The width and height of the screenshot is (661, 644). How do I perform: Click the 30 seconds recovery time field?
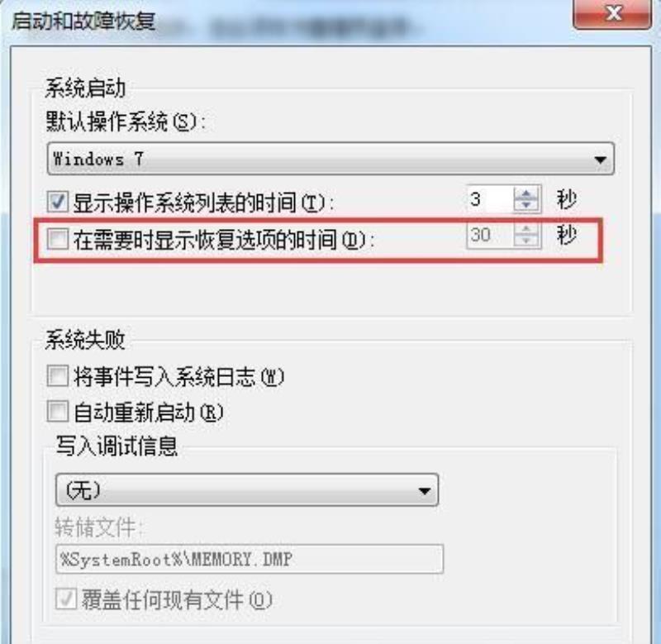tap(490, 235)
